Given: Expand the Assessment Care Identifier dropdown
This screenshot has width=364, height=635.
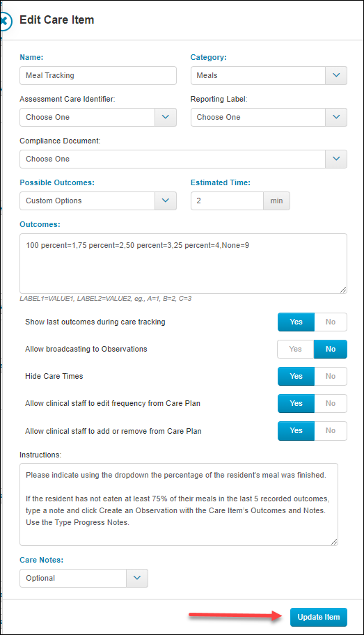Looking at the screenshot, I should (x=165, y=117).
